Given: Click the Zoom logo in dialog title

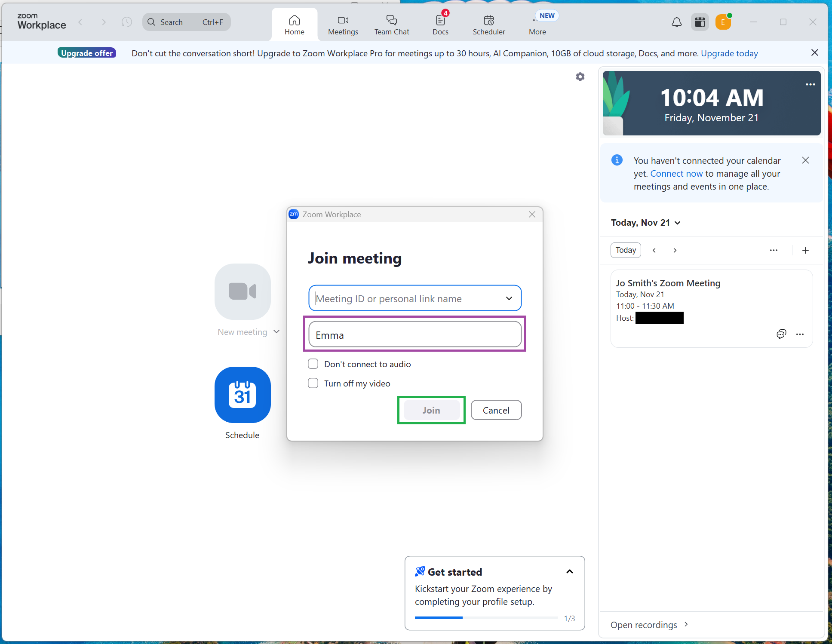Looking at the screenshot, I should [294, 214].
